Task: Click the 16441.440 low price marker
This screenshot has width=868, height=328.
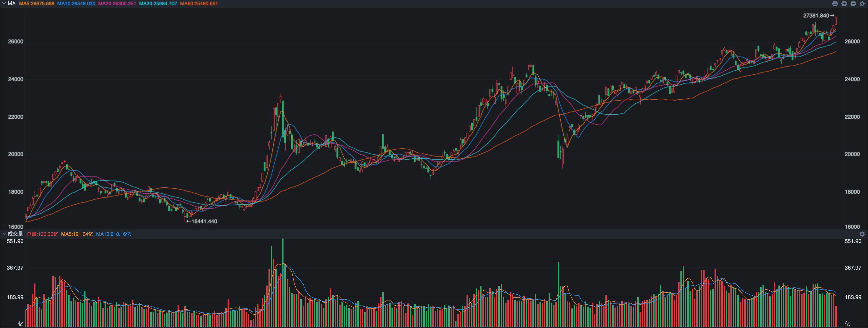Action: 202,222
